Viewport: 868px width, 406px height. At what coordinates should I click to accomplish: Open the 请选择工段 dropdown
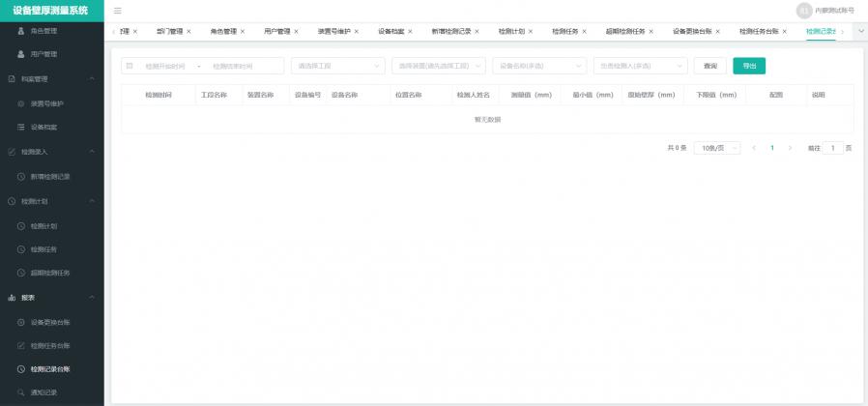coord(337,66)
